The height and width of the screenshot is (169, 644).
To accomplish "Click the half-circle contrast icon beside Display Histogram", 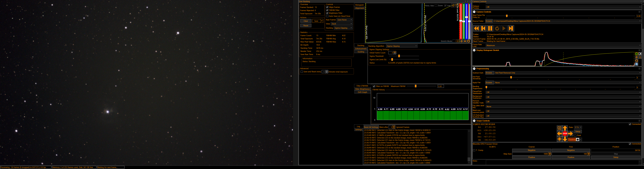I will click(x=640, y=54).
